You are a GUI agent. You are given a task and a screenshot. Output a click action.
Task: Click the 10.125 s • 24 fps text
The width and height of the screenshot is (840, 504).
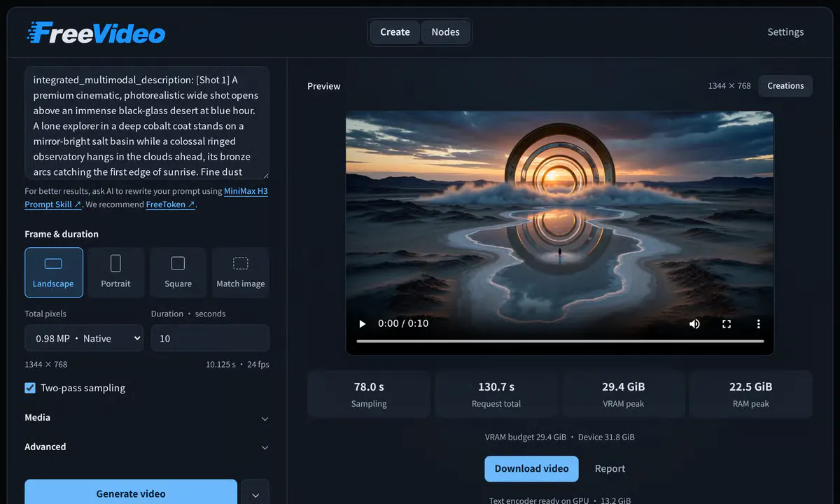(237, 365)
